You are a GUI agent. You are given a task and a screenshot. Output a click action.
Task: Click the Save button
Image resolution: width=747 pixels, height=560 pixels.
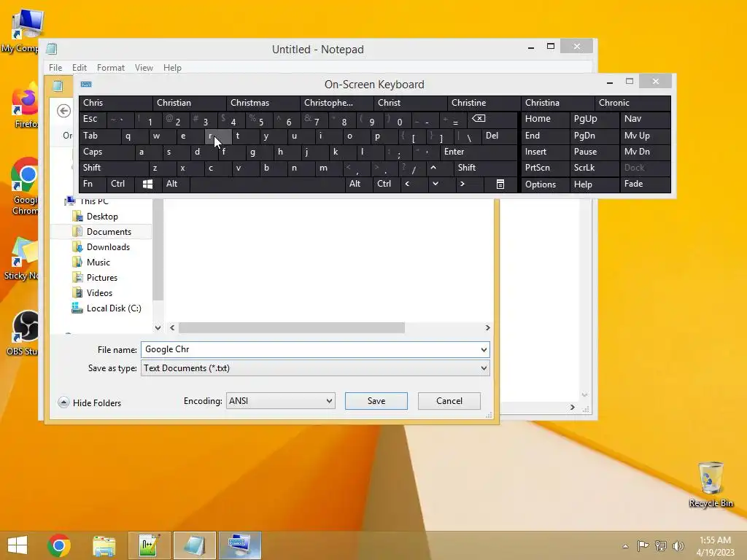376,401
